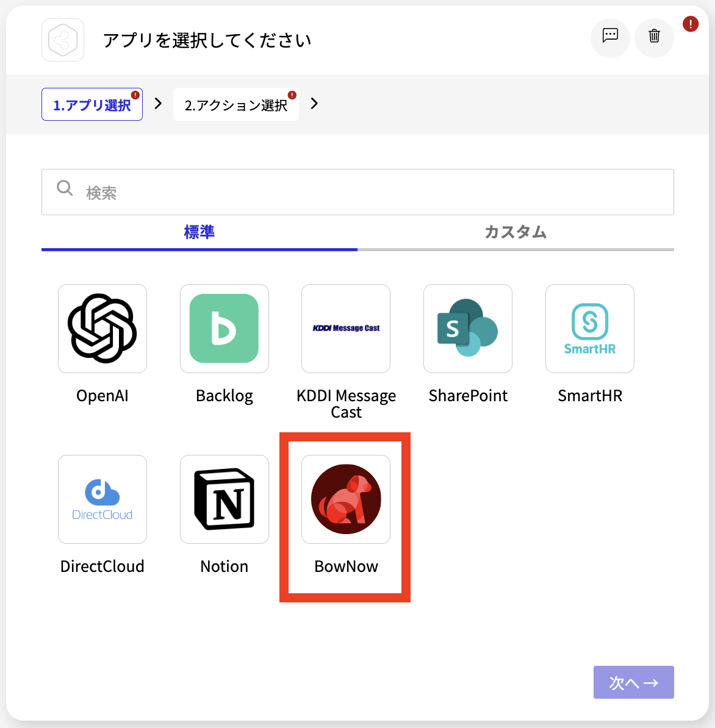The image size is (715, 728).
Task: Click the trash delete icon
Action: click(x=654, y=36)
